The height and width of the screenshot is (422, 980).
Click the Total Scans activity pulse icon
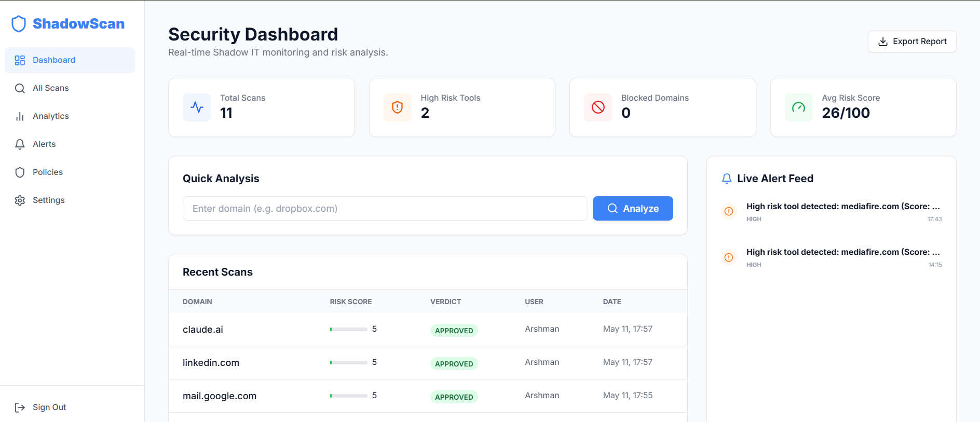pos(197,107)
